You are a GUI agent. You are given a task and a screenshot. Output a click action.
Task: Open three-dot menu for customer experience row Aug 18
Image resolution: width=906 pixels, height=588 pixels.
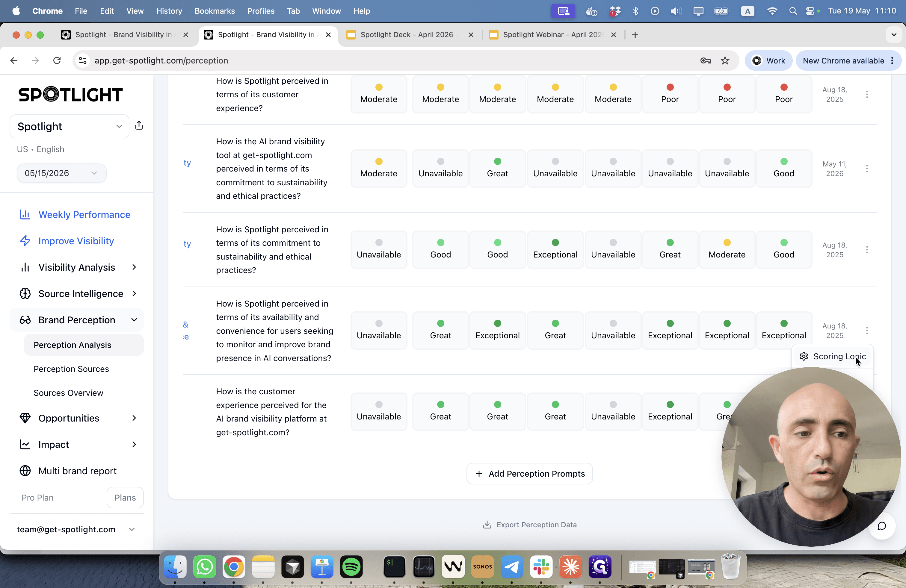click(867, 94)
